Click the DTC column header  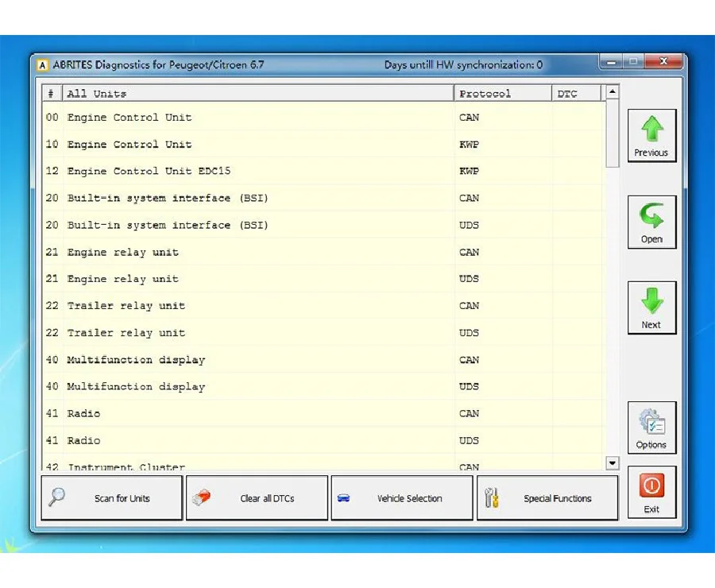(577, 94)
